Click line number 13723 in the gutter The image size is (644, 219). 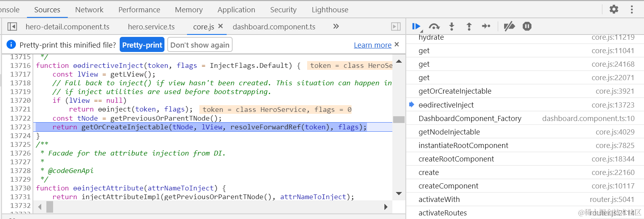[20, 127]
